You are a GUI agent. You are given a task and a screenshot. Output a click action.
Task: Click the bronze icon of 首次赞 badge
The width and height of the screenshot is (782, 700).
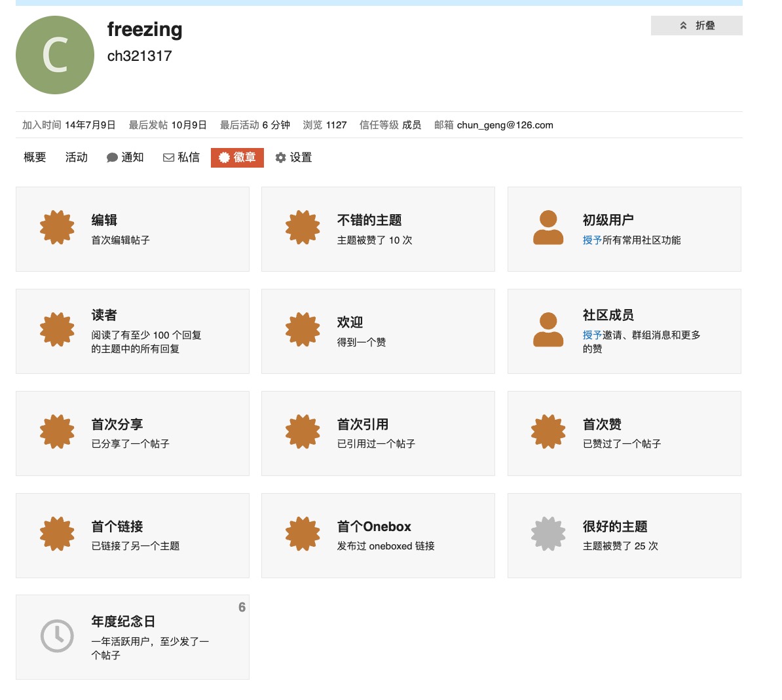click(548, 432)
